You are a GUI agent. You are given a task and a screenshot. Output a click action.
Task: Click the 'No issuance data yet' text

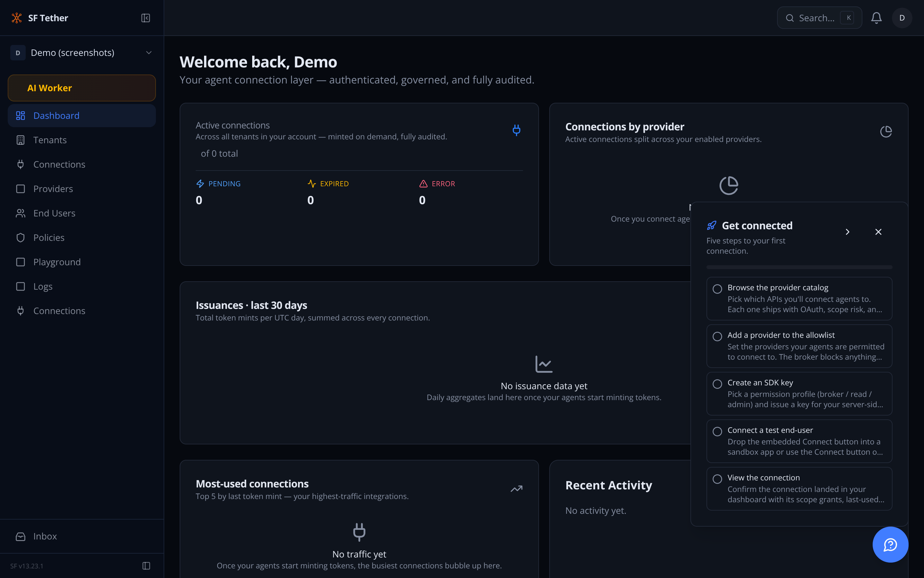coord(544,386)
